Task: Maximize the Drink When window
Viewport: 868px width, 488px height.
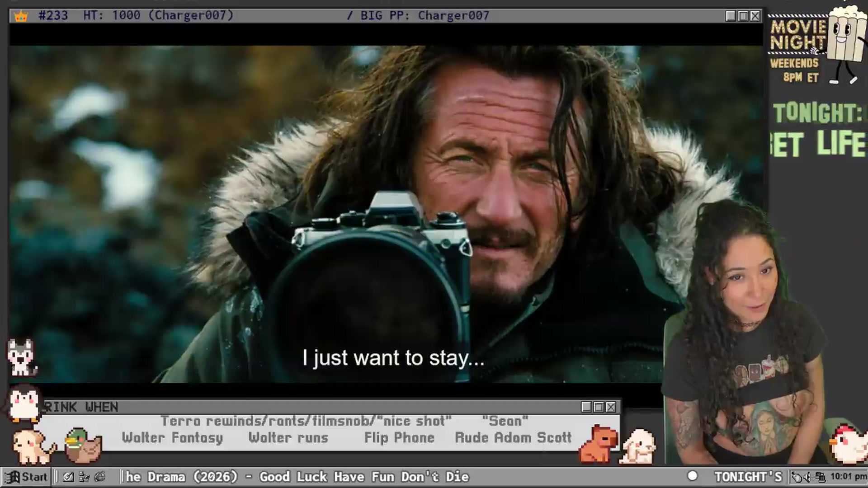Action: tap(599, 407)
